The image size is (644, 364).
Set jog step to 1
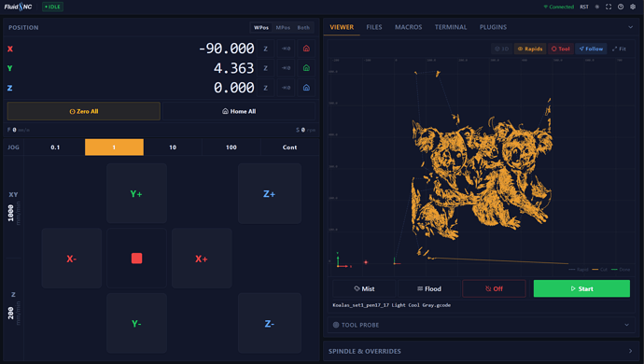[114, 147]
